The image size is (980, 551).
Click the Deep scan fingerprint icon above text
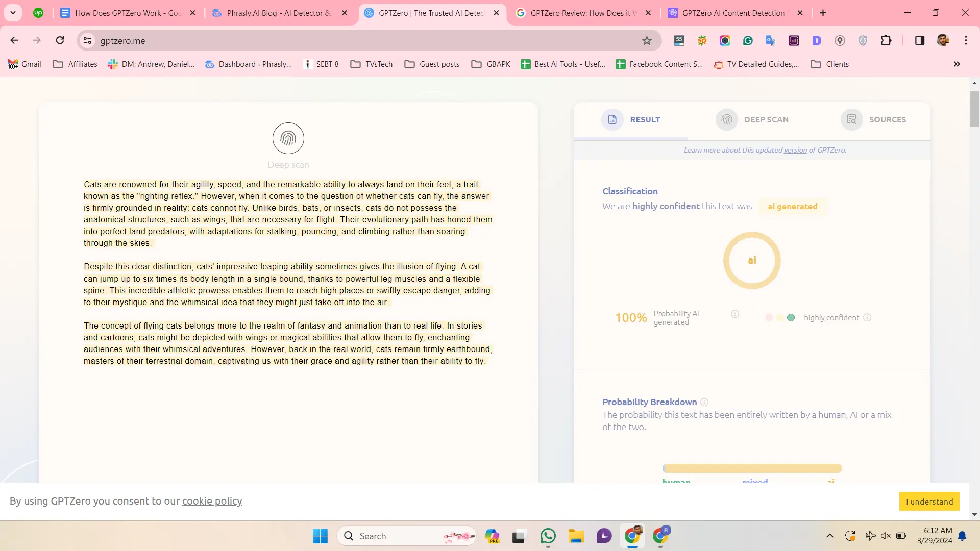pos(288,138)
